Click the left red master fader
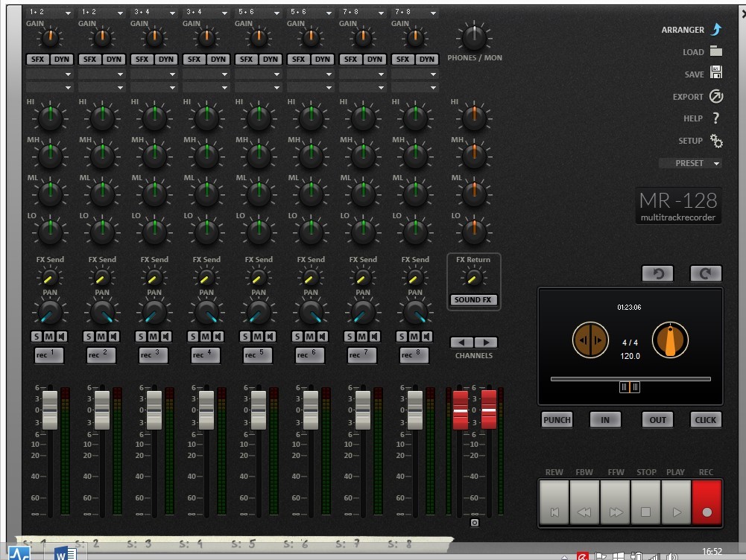The height and width of the screenshot is (560, 746). tap(460, 410)
